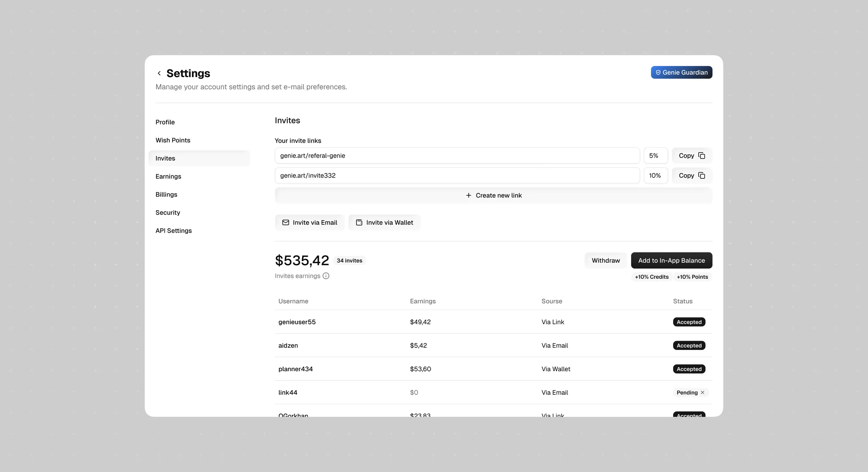Click the Status column header
The width and height of the screenshot is (868, 472).
pos(683,301)
